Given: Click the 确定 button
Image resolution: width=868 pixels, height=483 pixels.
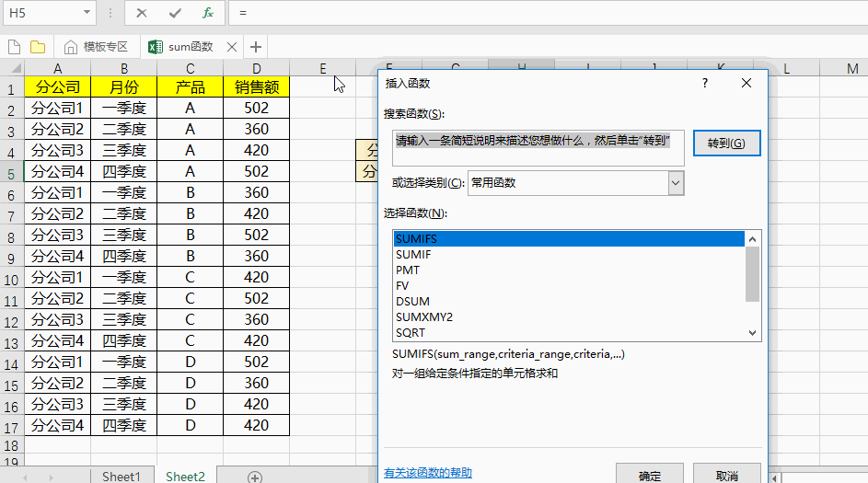Looking at the screenshot, I should tap(650, 475).
